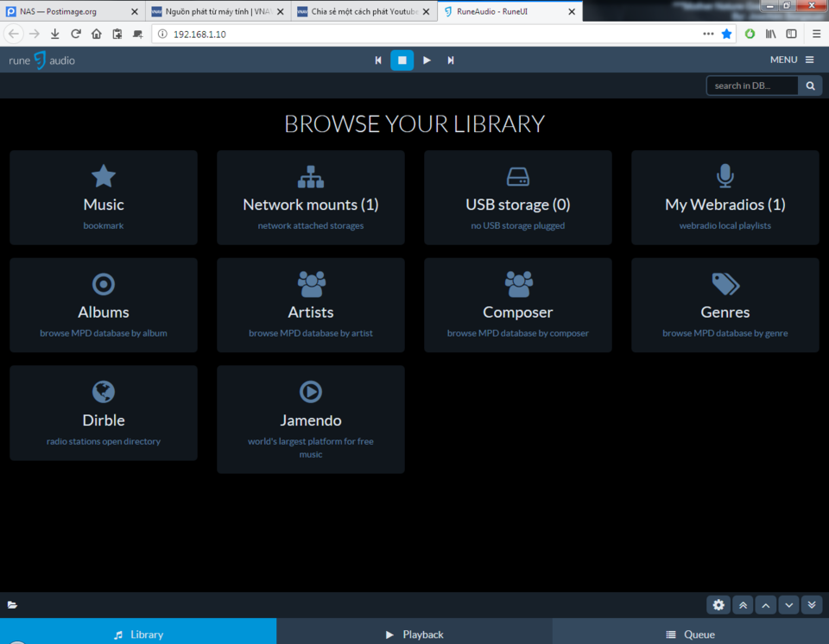Click 'radio stations open directory' text
Screen dimensions: 829x644
click(104, 441)
